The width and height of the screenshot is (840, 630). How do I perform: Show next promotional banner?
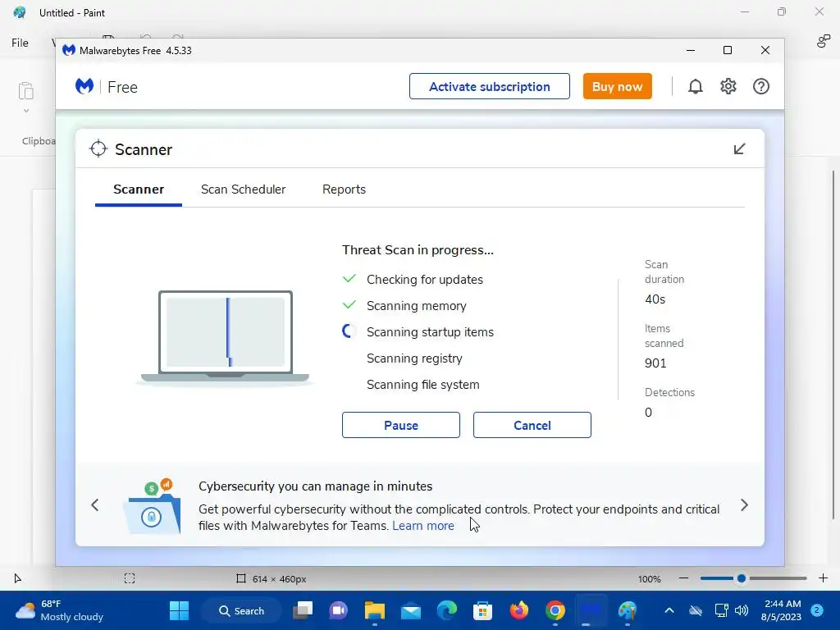pos(744,504)
